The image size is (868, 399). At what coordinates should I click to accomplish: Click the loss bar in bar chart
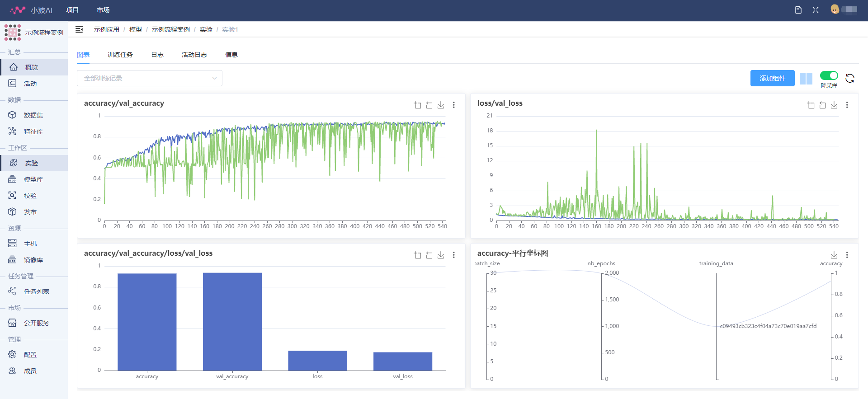point(317,361)
